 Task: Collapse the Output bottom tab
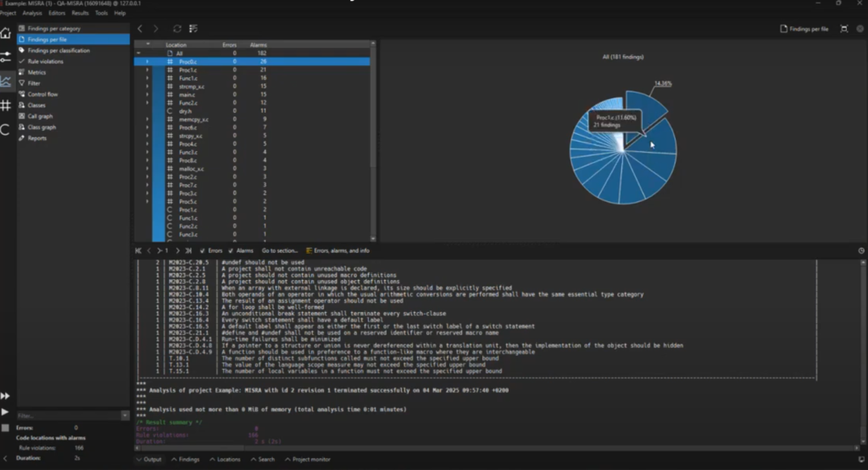[149, 460]
